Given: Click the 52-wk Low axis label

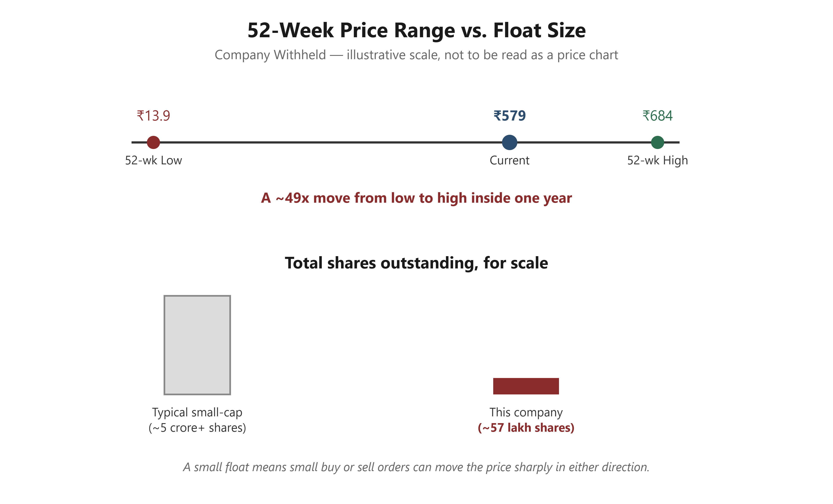Looking at the screenshot, I should pyautogui.click(x=153, y=160).
